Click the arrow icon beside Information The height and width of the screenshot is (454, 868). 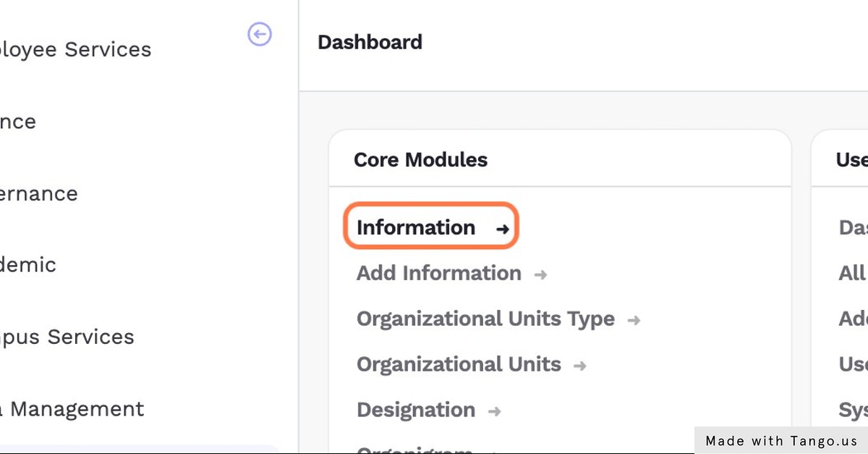click(x=503, y=229)
